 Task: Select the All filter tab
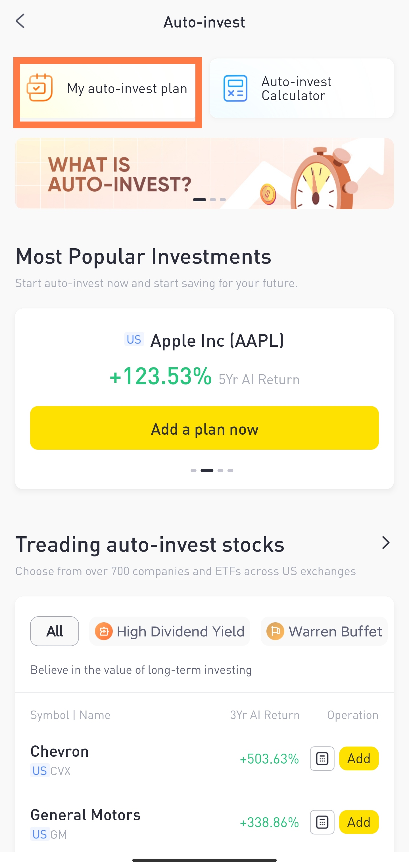(54, 631)
